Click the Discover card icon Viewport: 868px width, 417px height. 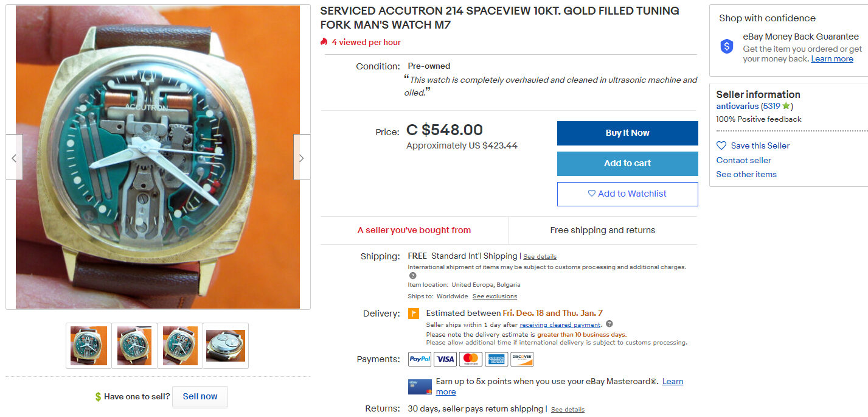[521, 359]
